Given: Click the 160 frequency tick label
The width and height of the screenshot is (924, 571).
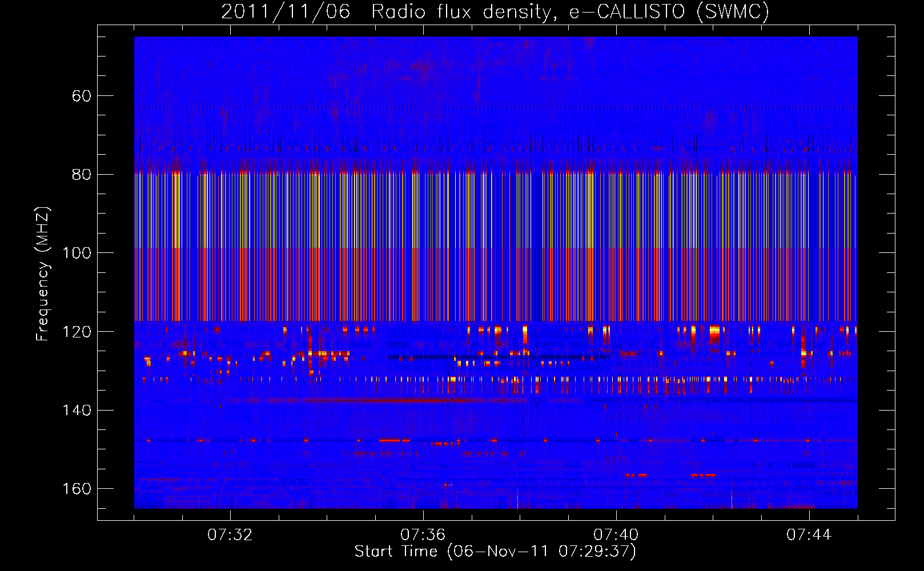Looking at the screenshot, I should [x=77, y=489].
